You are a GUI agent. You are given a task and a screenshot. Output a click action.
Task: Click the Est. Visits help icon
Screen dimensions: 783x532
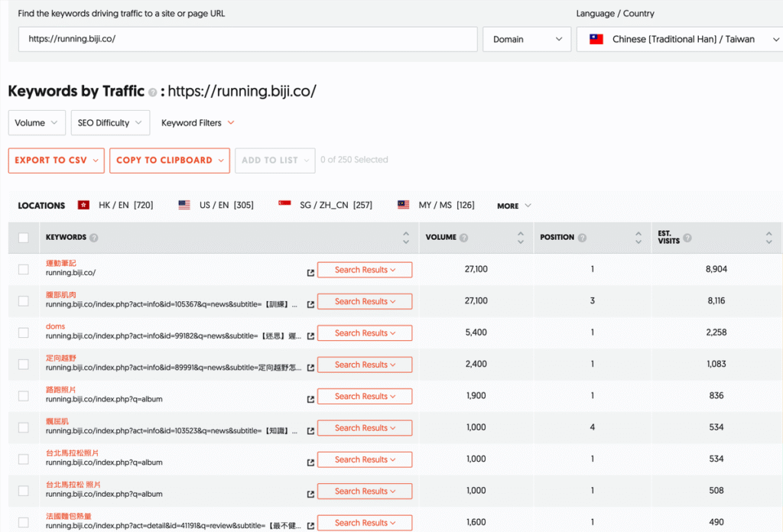687,238
